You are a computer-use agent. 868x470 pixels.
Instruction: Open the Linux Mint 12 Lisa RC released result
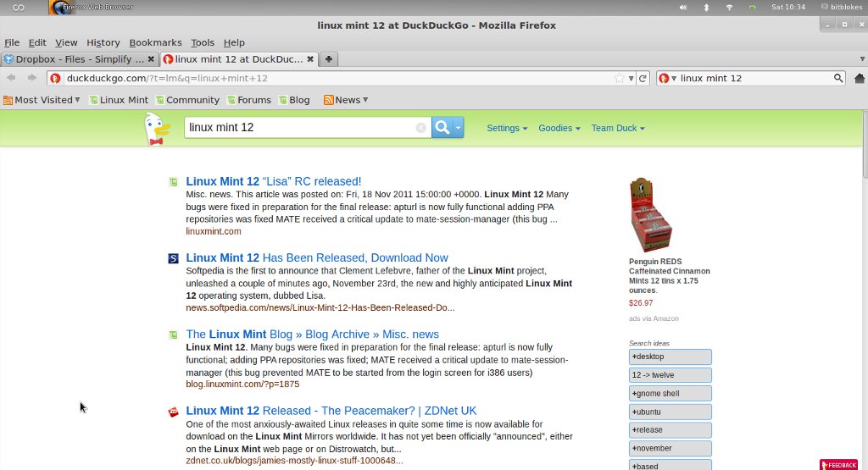pos(274,181)
